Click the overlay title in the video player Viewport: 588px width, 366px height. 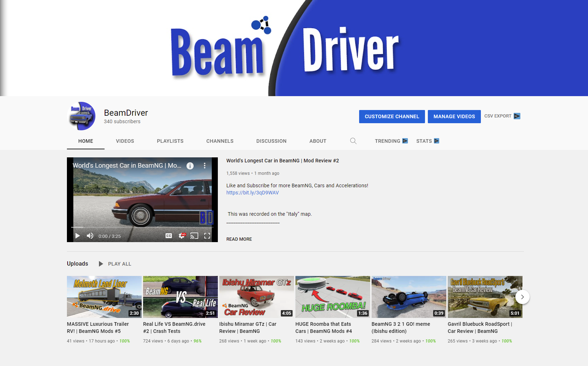pyautogui.click(x=127, y=166)
